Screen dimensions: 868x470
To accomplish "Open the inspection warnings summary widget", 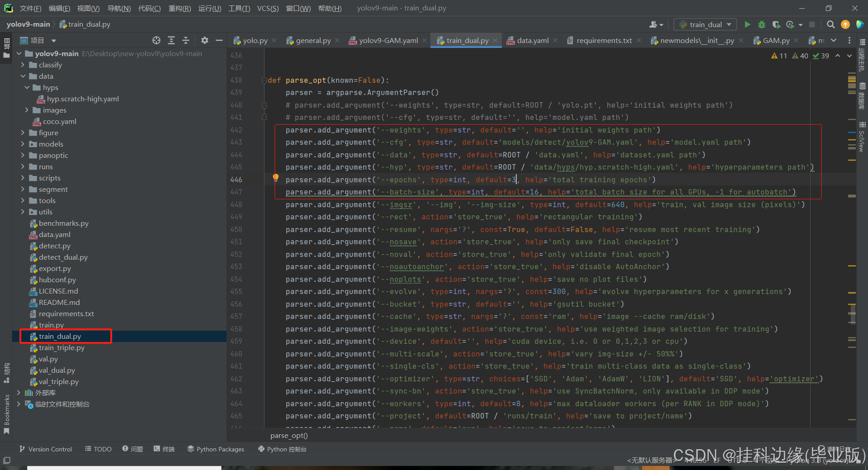I will [800, 56].
